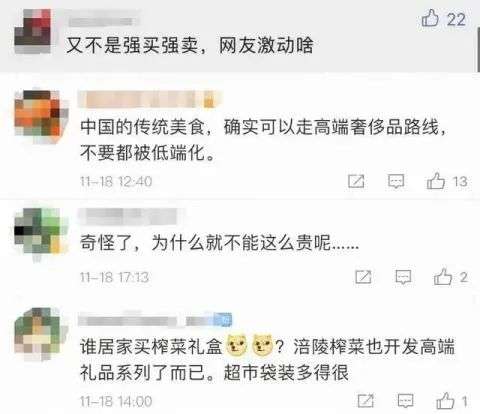Like the comment posted at 11-18 12:40
The width and height of the screenshot is (480, 414).
click(x=436, y=181)
